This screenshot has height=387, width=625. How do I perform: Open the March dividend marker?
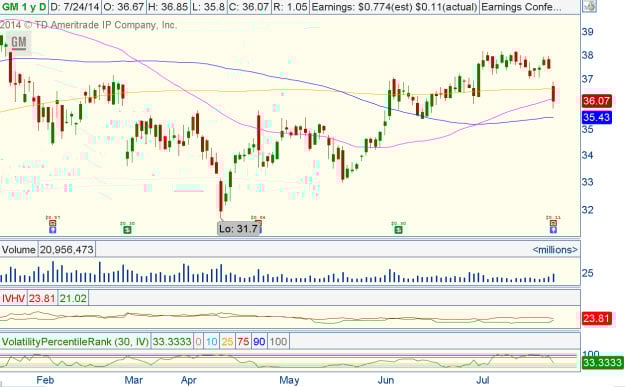click(127, 230)
